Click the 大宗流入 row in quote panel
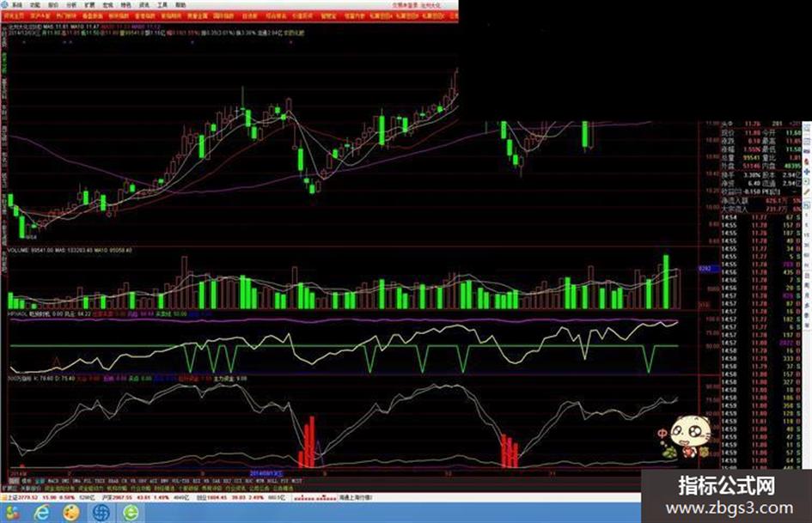 761,209
